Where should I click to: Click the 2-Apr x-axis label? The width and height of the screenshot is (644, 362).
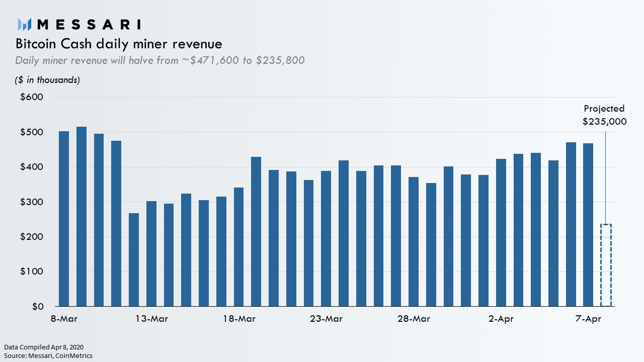[x=501, y=319]
